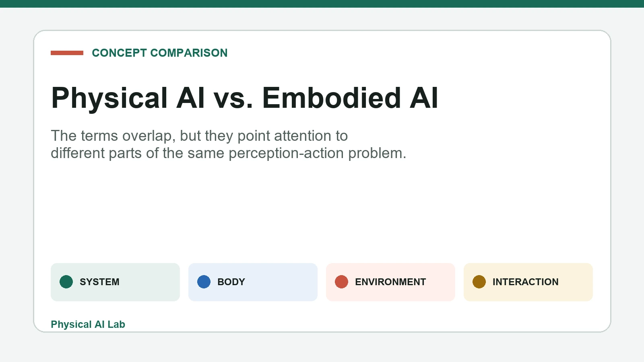Click the dark green bar at the top
Image resolution: width=644 pixels, height=362 pixels.
pos(322,4)
